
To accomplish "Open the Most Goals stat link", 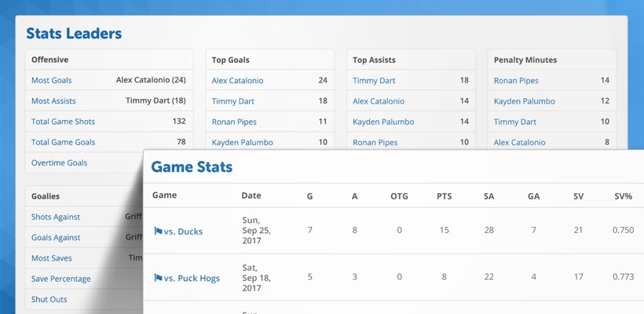I will (x=51, y=80).
